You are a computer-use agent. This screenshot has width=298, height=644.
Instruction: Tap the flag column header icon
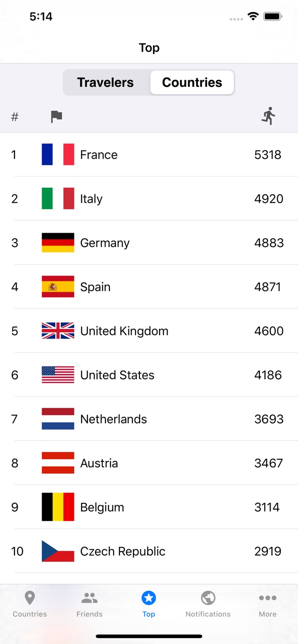point(56,117)
